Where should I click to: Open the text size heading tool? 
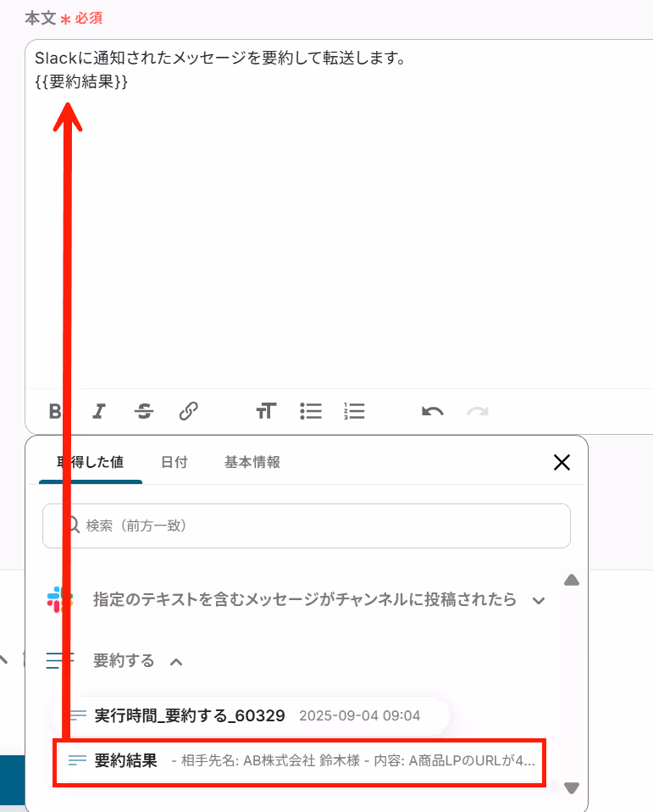[x=266, y=411]
